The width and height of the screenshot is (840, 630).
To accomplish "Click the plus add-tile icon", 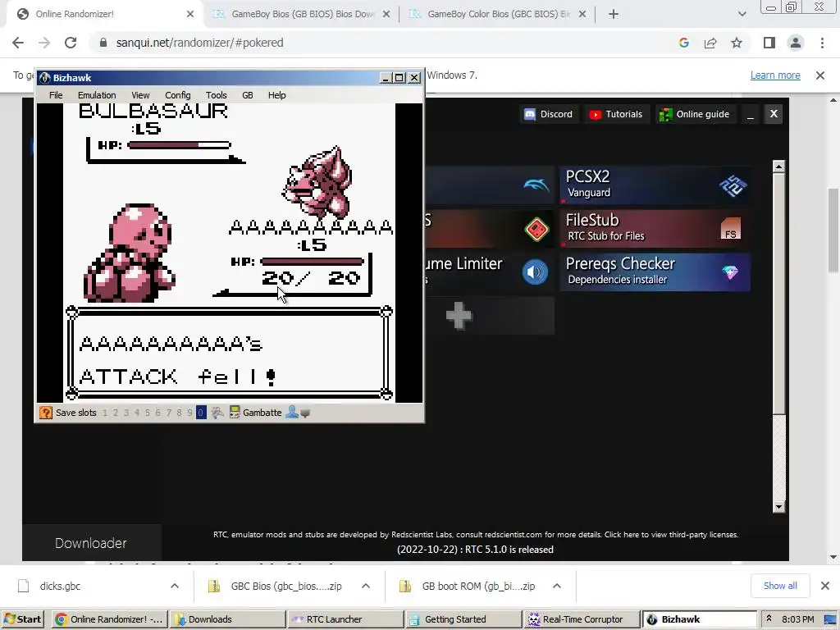I will (459, 316).
